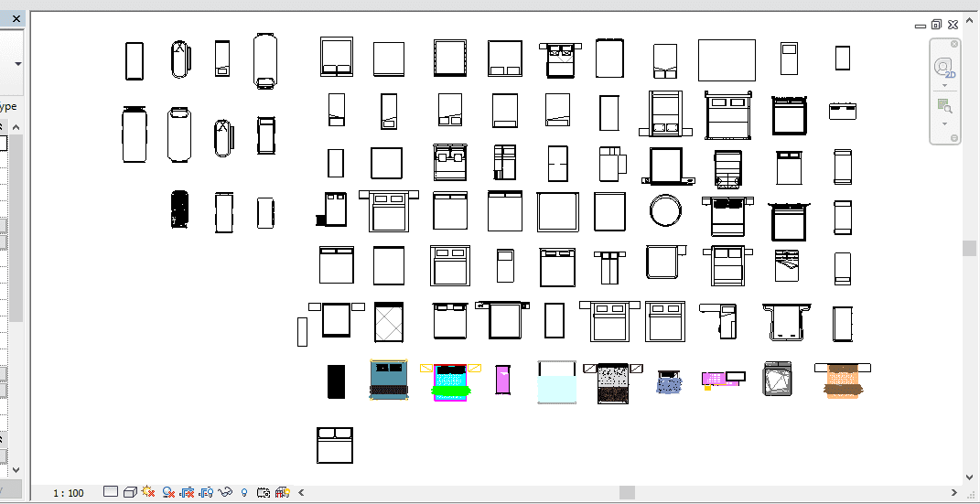Viewport: 980px width, 504px height.
Task: Open Temporary View Properties icon
Action: (x=264, y=492)
